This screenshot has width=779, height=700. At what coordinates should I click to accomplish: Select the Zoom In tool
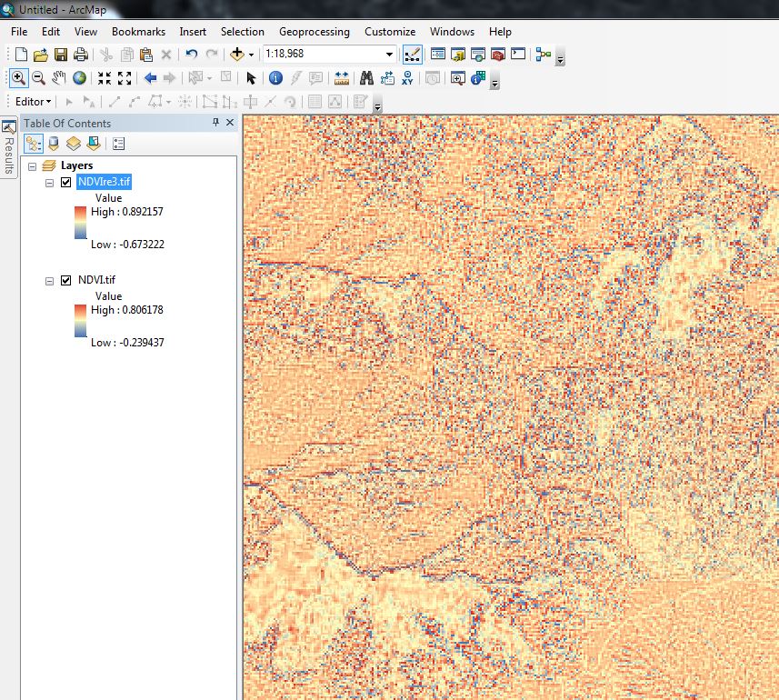coord(18,78)
